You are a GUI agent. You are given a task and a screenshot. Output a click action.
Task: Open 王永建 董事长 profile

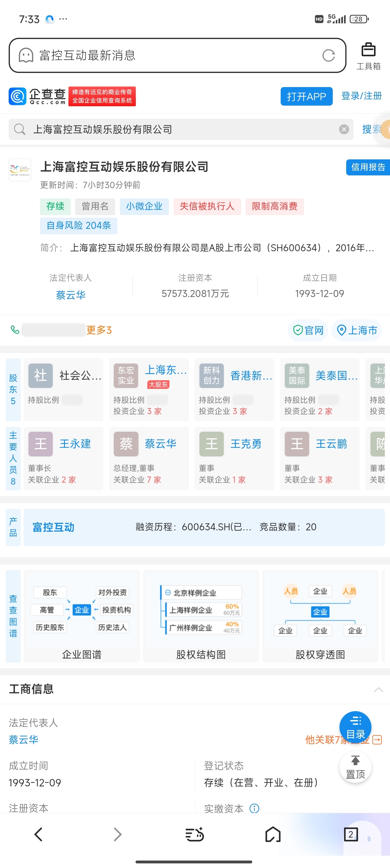(63, 458)
